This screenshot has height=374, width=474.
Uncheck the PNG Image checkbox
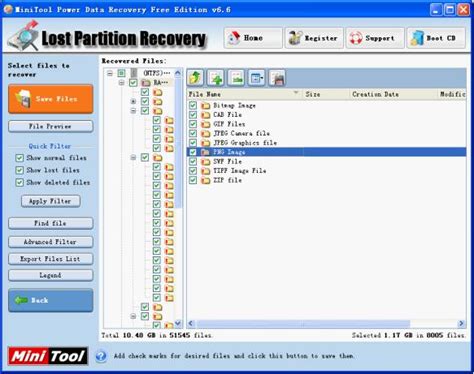(x=193, y=152)
